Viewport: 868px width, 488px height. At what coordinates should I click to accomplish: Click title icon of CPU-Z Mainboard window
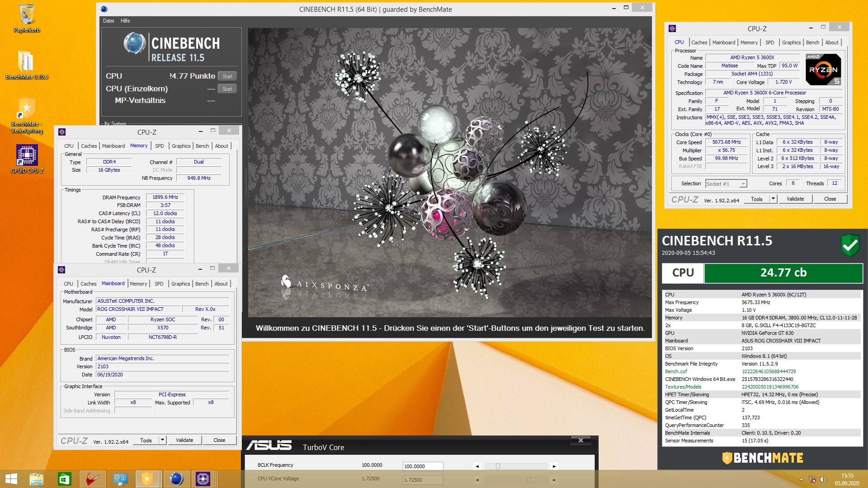click(x=62, y=270)
